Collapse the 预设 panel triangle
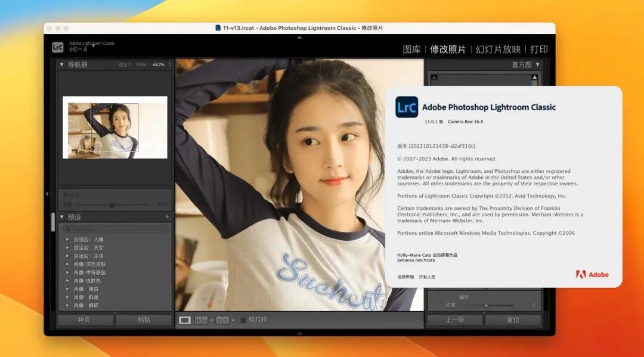The height and width of the screenshot is (357, 644). (x=61, y=217)
